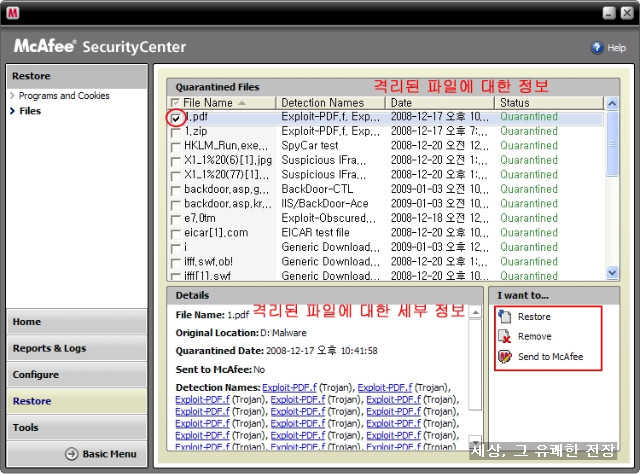Click Details panel scroll down arrow
The height and width of the screenshot is (474, 640).
click(475, 441)
